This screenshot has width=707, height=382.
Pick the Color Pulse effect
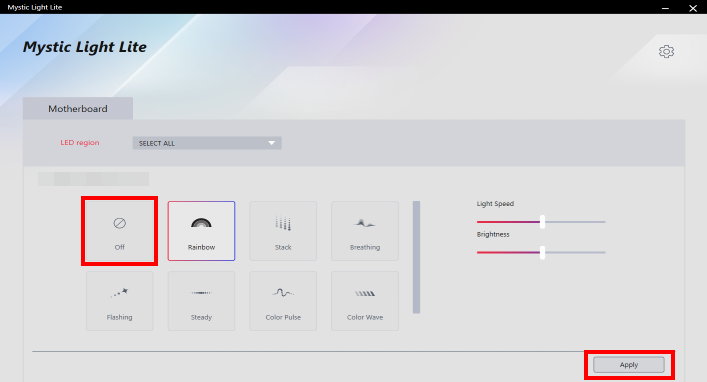283,301
